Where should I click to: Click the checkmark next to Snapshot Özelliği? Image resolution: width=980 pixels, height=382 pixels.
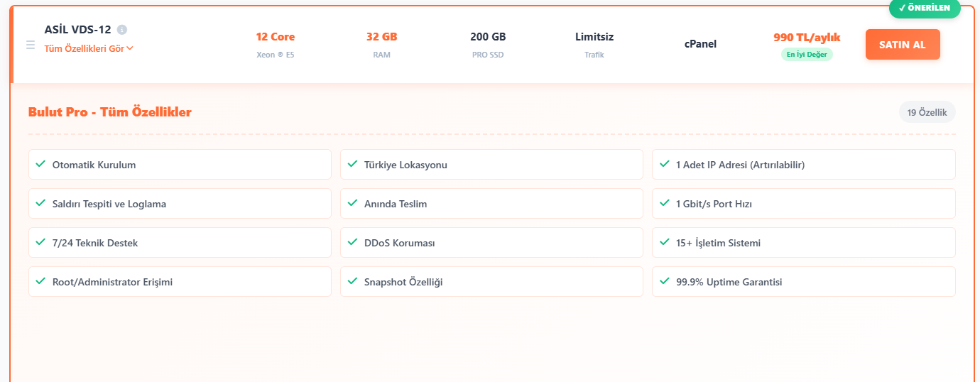click(x=352, y=281)
